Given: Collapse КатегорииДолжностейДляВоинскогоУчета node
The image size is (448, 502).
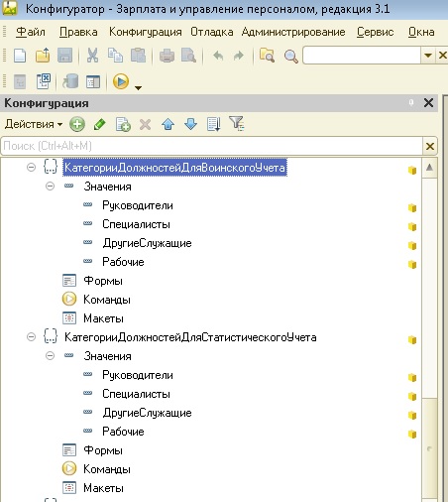Looking at the screenshot, I should [x=31, y=168].
